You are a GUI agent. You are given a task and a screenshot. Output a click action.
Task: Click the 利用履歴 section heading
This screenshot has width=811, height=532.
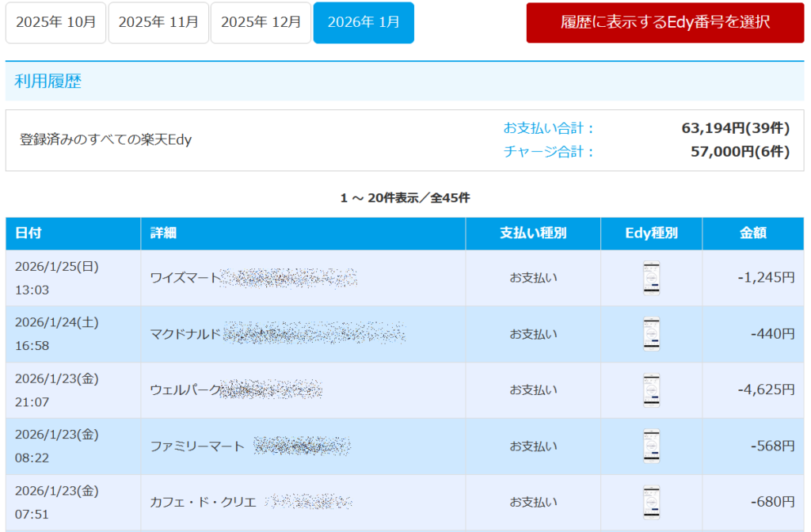point(48,82)
